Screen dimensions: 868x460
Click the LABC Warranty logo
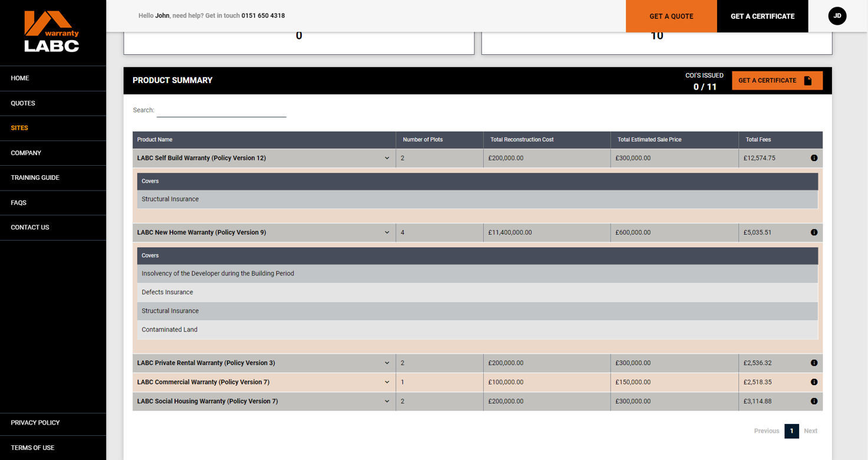52,31
